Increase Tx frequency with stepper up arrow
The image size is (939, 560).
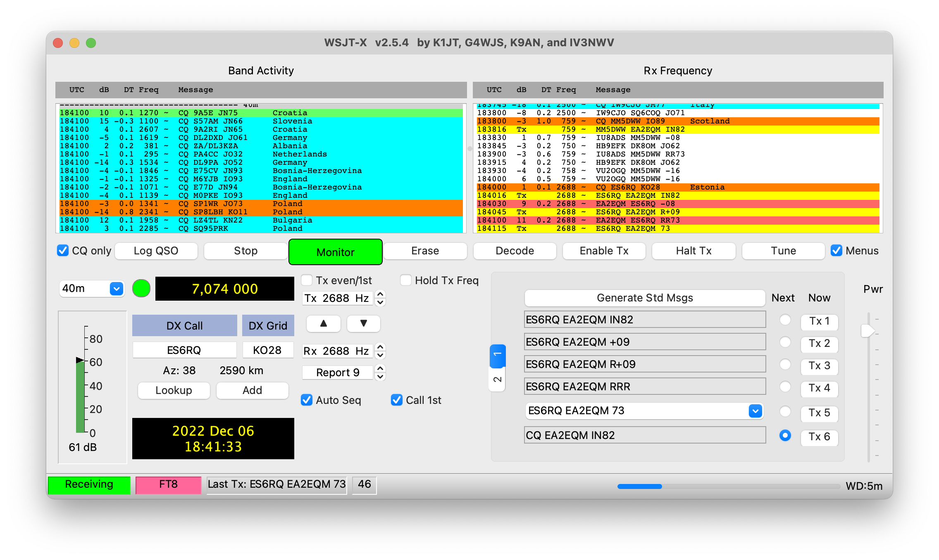coord(380,294)
